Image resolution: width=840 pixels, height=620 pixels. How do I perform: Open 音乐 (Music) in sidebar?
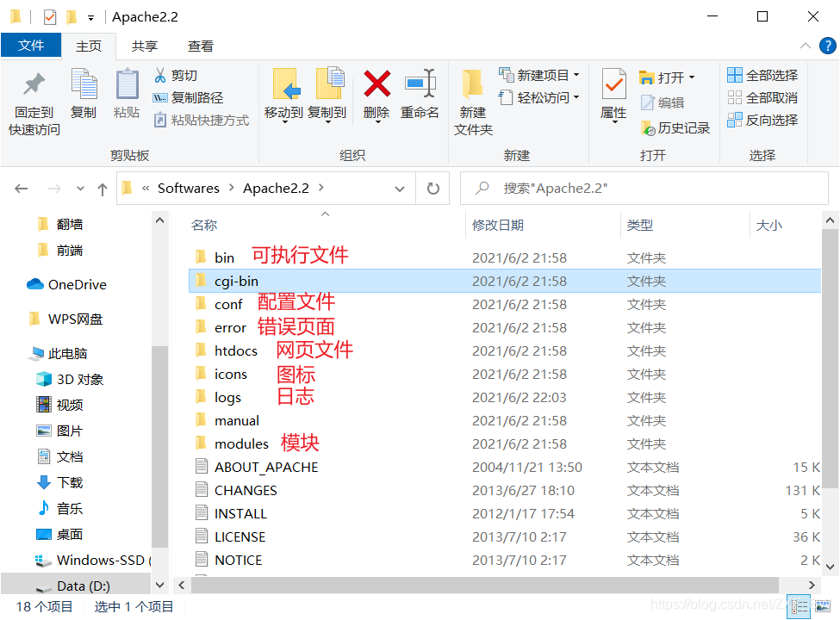[x=59, y=508]
